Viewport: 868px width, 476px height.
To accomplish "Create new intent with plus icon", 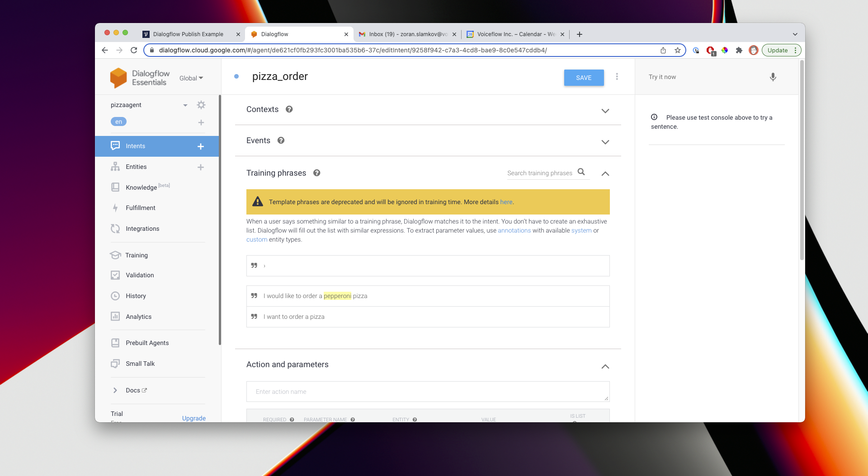I will pyautogui.click(x=201, y=146).
